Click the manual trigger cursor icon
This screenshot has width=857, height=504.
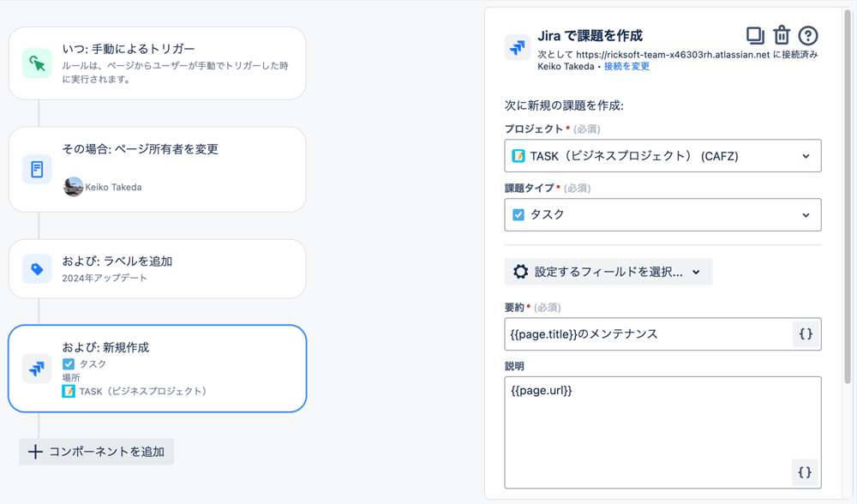pos(37,63)
